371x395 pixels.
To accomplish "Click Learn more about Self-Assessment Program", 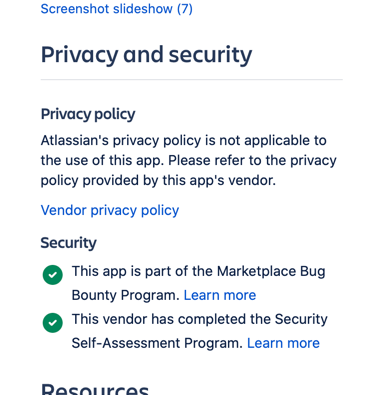I will 283,343.
